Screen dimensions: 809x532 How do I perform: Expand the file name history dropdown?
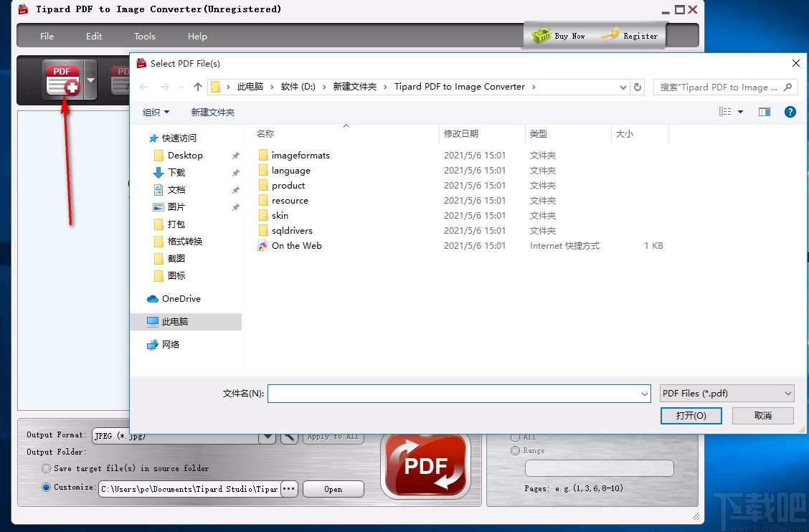tap(644, 393)
